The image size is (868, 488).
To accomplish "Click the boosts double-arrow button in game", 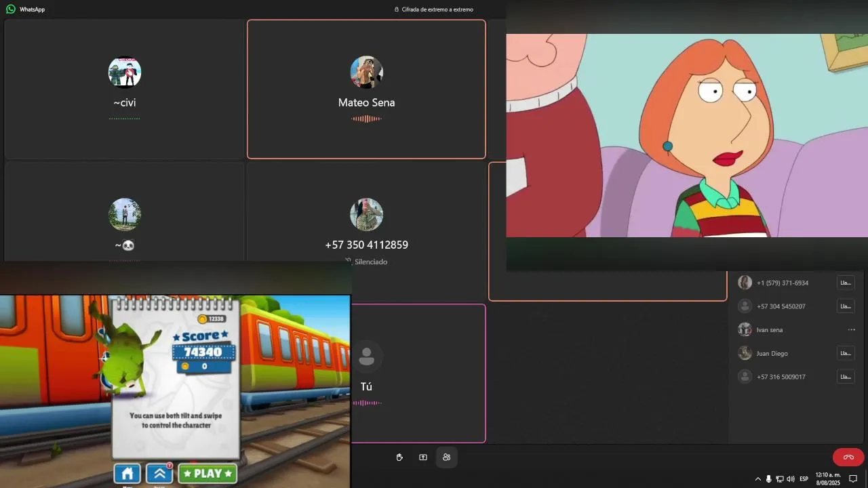I will tap(159, 473).
